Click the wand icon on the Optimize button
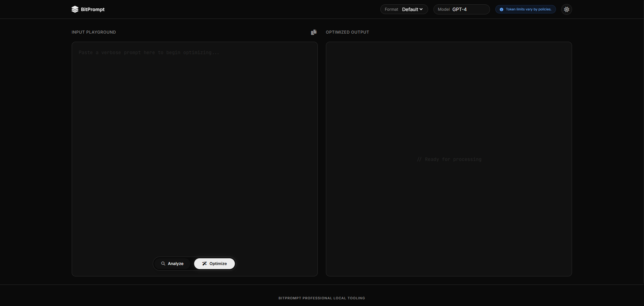Screen dimensions: 644x306 coord(204,264)
